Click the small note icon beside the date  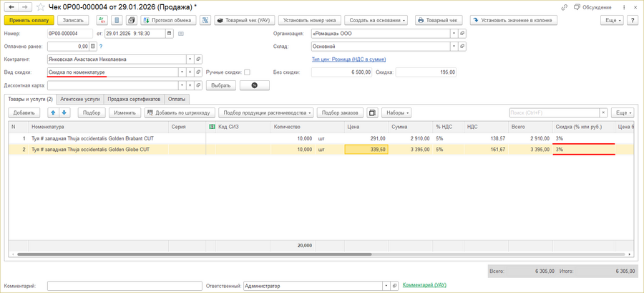(x=181, y=34)
